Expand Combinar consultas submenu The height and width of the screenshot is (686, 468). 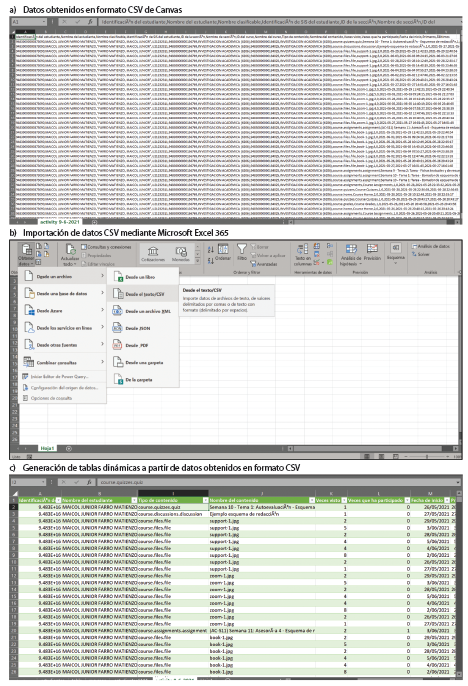tap(64, 363)
